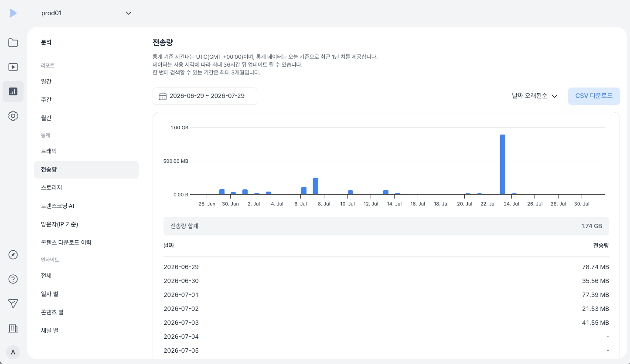Open the 날짜 오래된순 sort dropdown
The width and height of the screenshot is (630, 364).
pyautogui.click(x=535, y=96)
